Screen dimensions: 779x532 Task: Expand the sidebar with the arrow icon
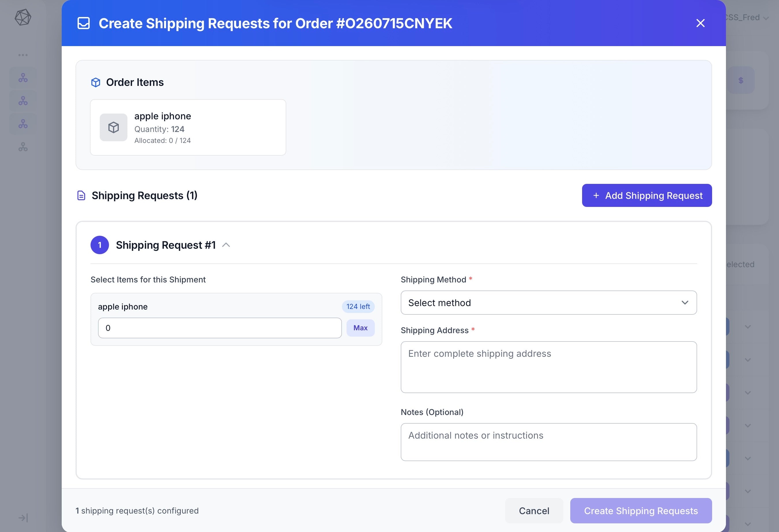tap(23, 518)
